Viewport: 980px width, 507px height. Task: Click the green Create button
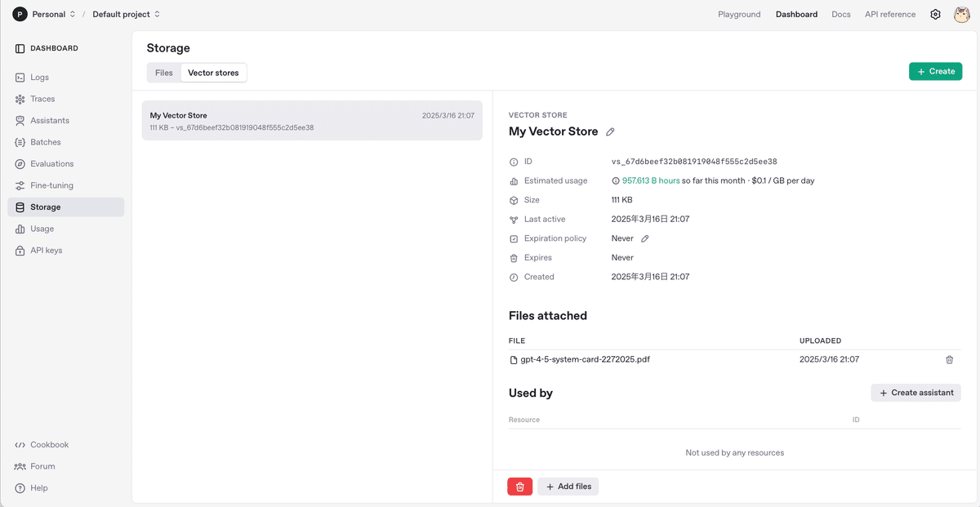[x=935, y=71]
